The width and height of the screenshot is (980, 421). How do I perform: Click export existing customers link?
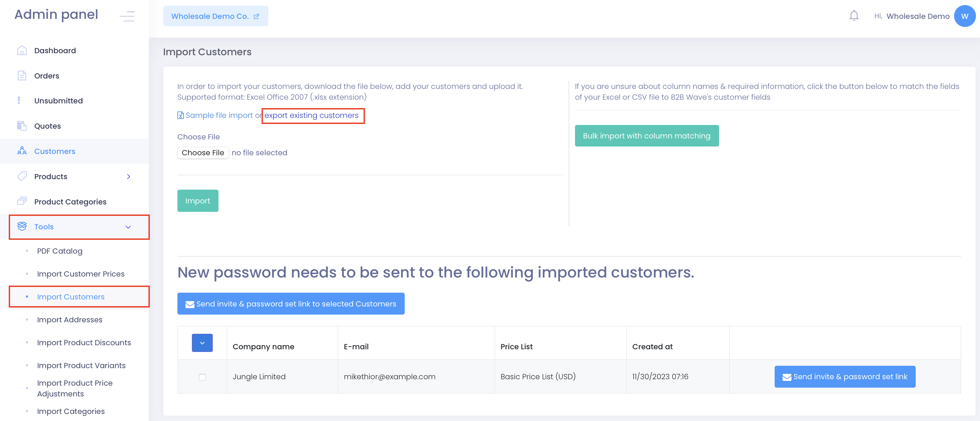(311, 115)
